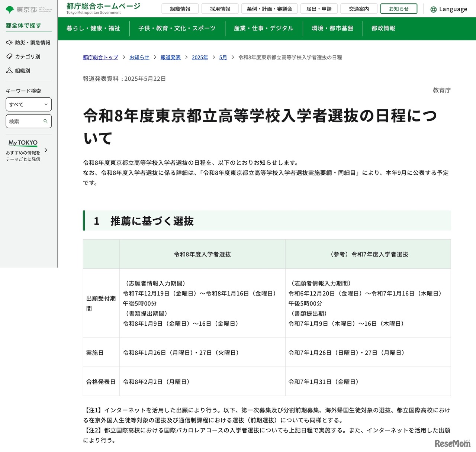The width and height of the screenshot is (476, 452).
Task: Open 子供・教育・文化・スポーツ menu
Action: pyautogui.click(x=177, y=28)
